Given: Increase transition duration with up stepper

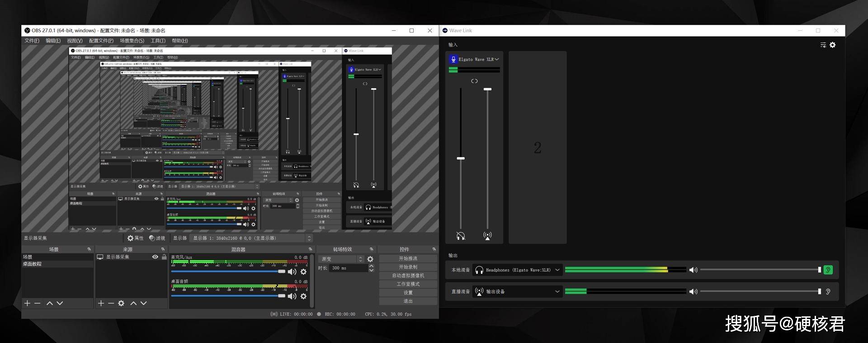Looking at the screenshot, I should click(x=371, y=266).
